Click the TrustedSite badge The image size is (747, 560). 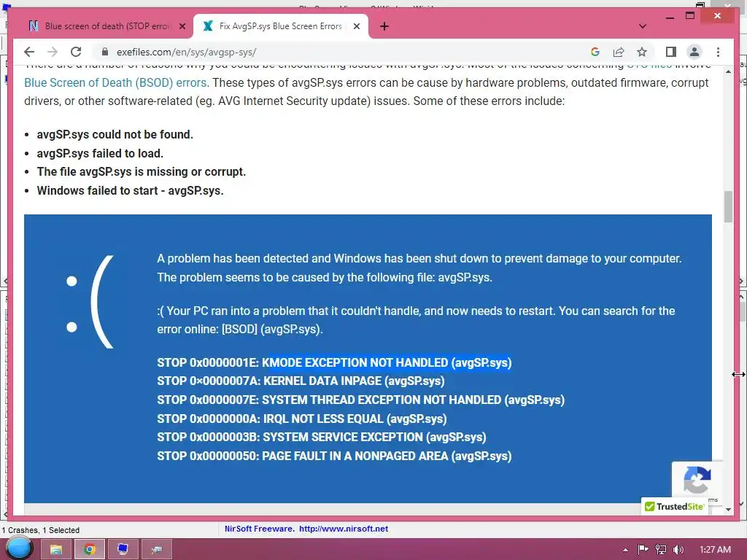coord(674,506)
